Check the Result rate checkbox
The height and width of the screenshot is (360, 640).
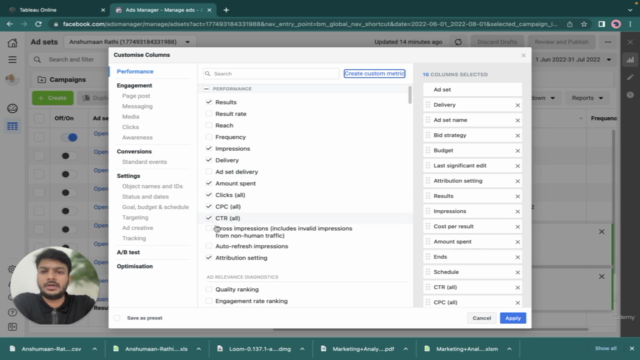[x=209, y=114]
